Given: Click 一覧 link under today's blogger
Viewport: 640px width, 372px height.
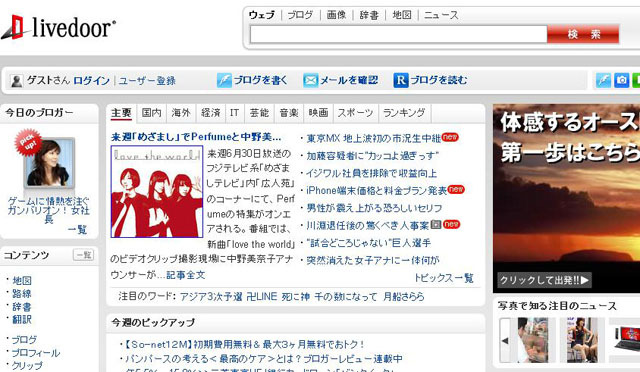Looking at the screenshot, I should (77, 229).
